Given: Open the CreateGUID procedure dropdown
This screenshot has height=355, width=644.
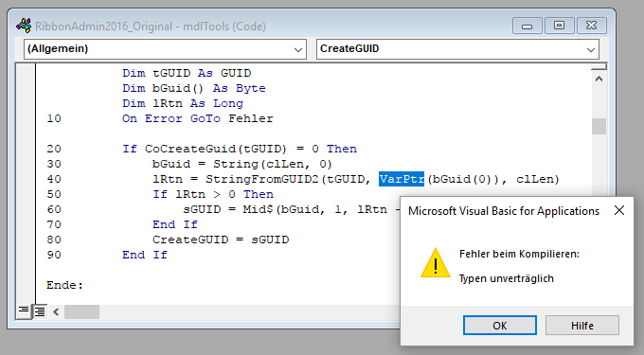Looking at the screenshot, I should point(591,49).
